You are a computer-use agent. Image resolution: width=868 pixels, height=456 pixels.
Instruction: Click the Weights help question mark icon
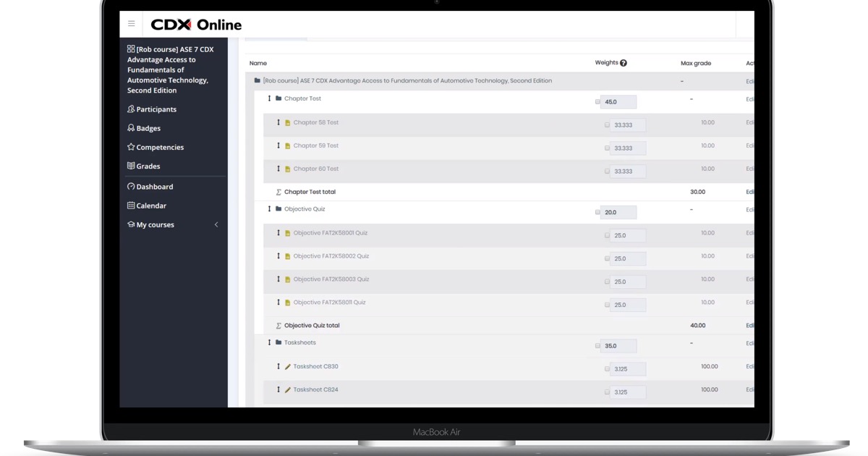coord(624,63)
